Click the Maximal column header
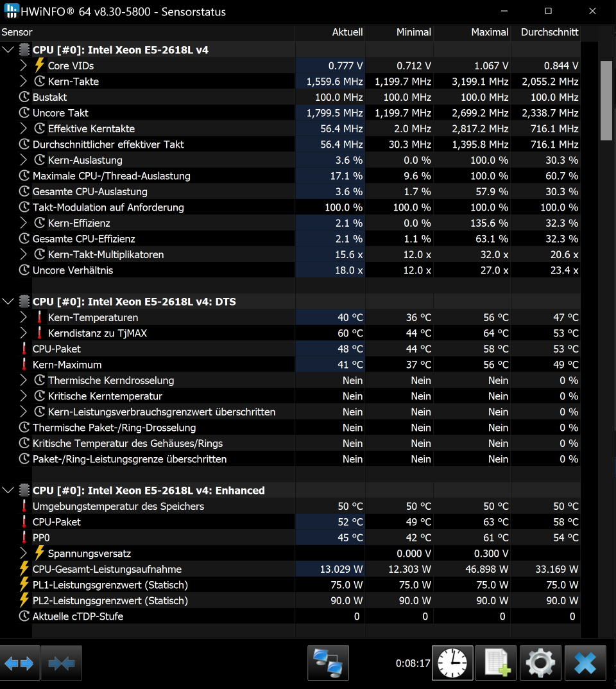Screen dimensions: 616x689 [472, 32]
